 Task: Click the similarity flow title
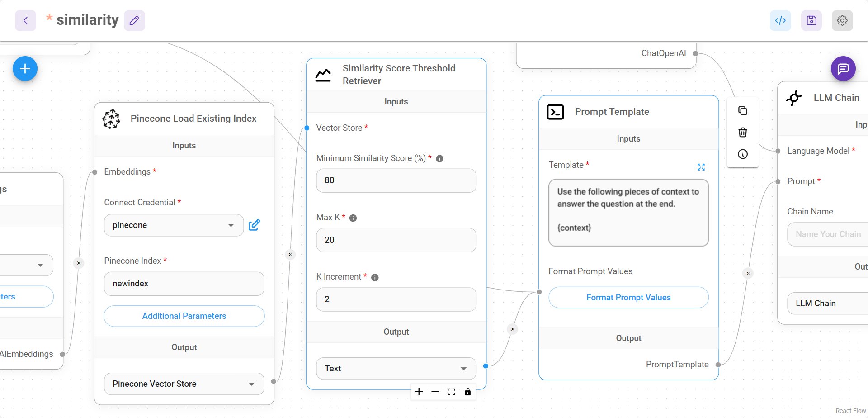pos(88,20)
